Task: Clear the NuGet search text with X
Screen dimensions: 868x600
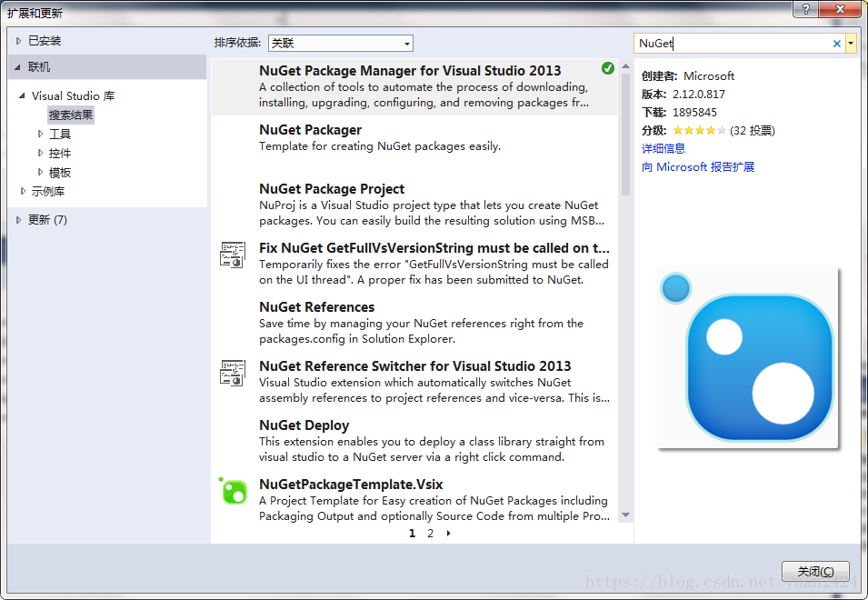Action: 836,43
